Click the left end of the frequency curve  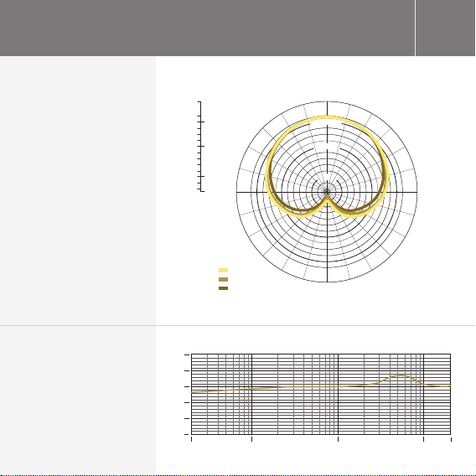point(192,392)
